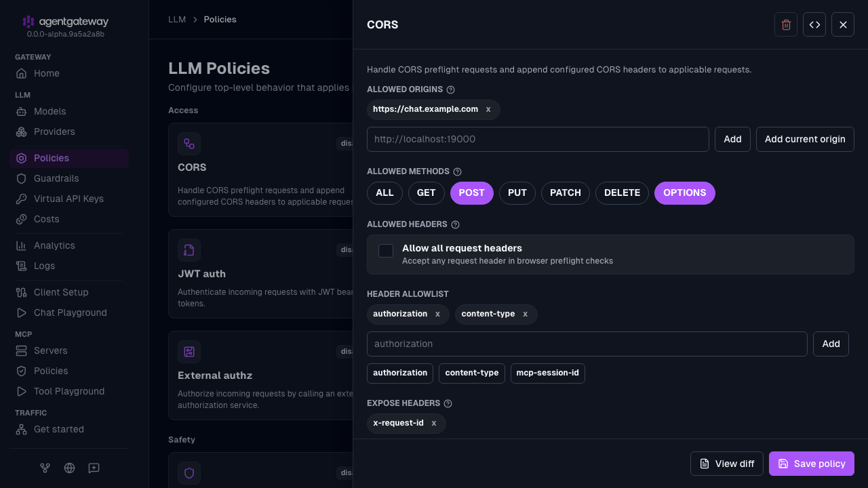Click View diff button
The width and height of the screenshot is (868, 488).
click(x=727, y=464)
